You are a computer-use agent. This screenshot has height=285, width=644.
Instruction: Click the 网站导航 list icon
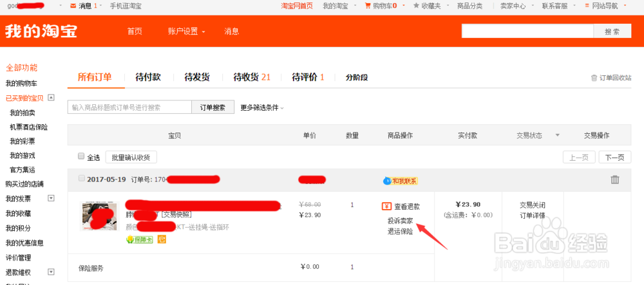pos(588,6)
